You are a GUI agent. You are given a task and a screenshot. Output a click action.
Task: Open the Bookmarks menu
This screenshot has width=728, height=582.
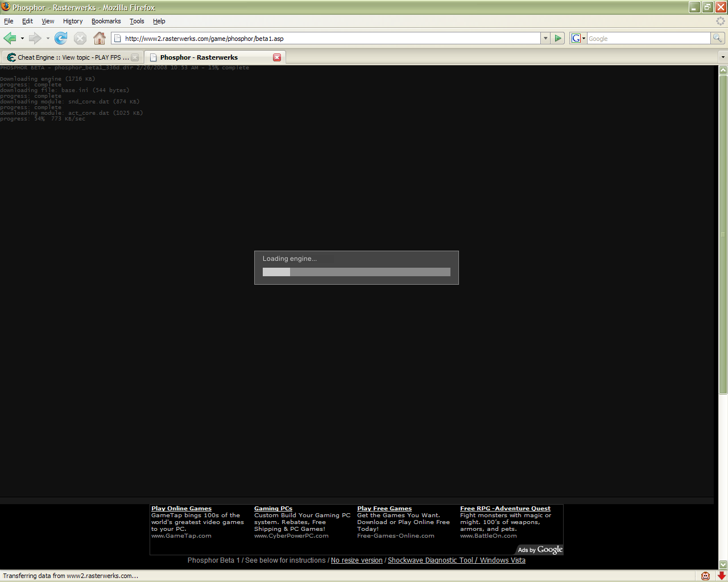[106, 21]
